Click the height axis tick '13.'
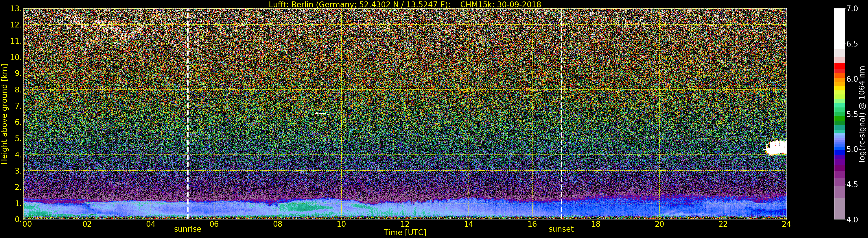This screenshot has width=868, height=238. point(16,9)
